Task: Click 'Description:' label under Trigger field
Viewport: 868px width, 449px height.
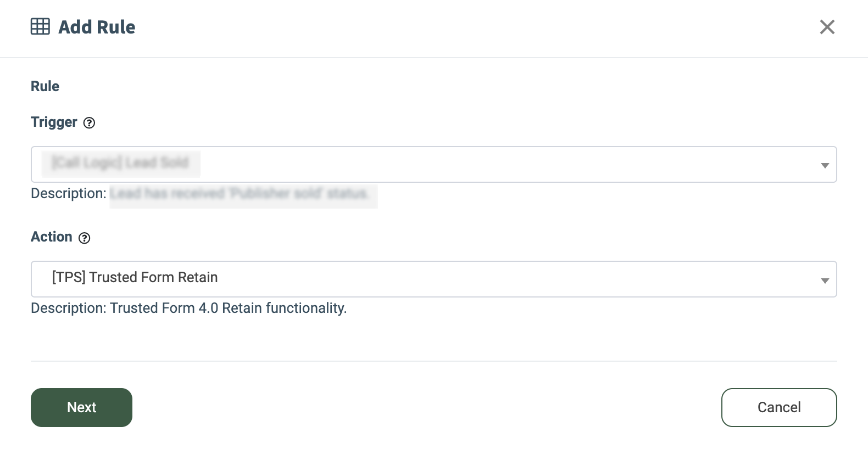Action: tap(68, 194)
